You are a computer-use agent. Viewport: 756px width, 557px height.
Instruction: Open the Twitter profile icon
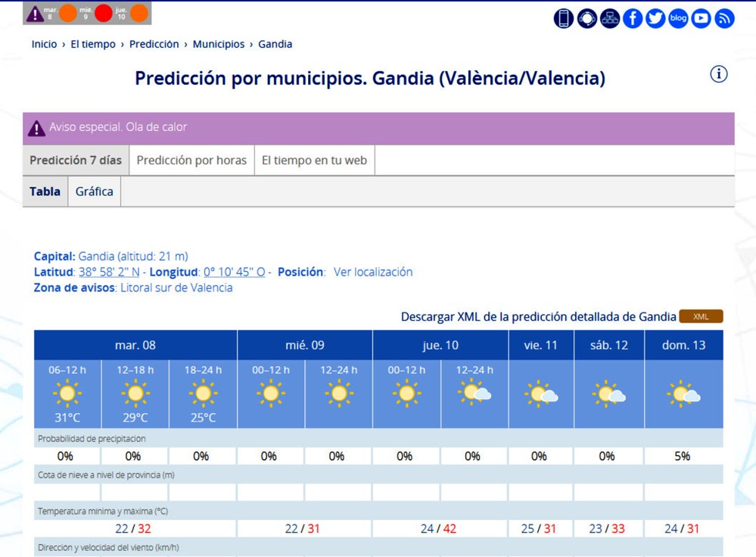pyautogui.click(x=655, y=18)
